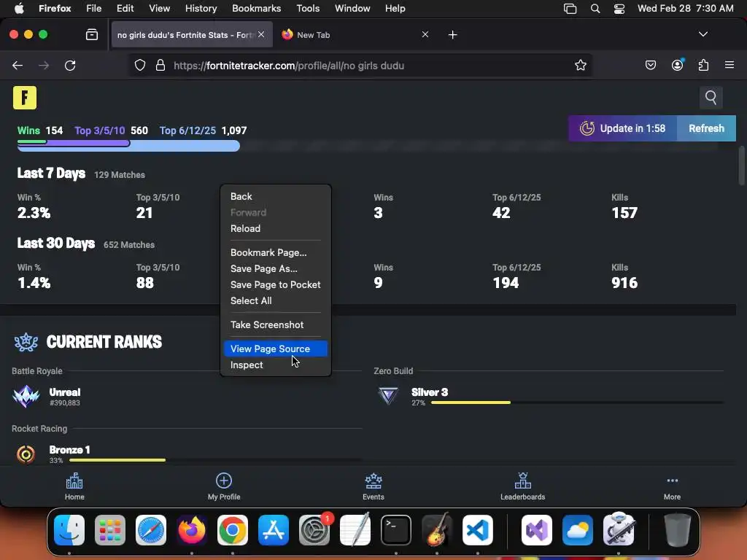Open the Firefox account icon
This screenshot has width=747, height=560.
pyautogui.click(x=677, y=65)
